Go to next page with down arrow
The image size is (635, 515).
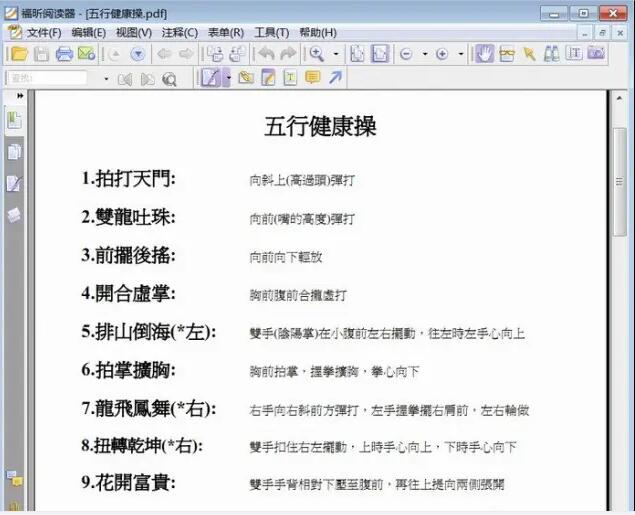pos(138,54)
